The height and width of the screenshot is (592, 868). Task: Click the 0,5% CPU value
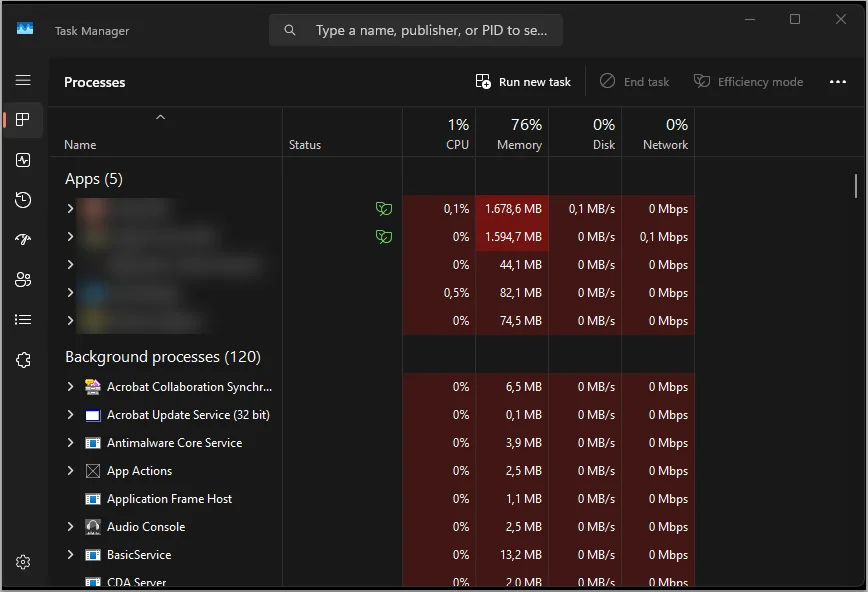click(456, 292)
